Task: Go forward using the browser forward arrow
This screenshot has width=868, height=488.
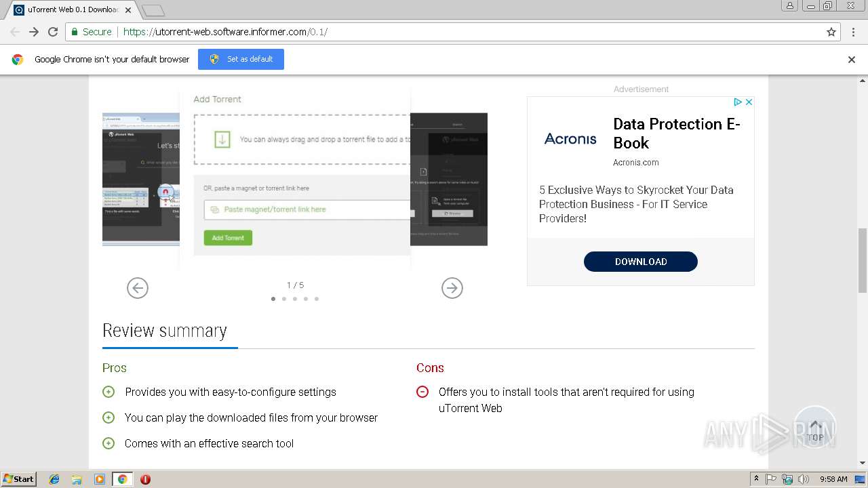Action: click(x=34, y=32)
